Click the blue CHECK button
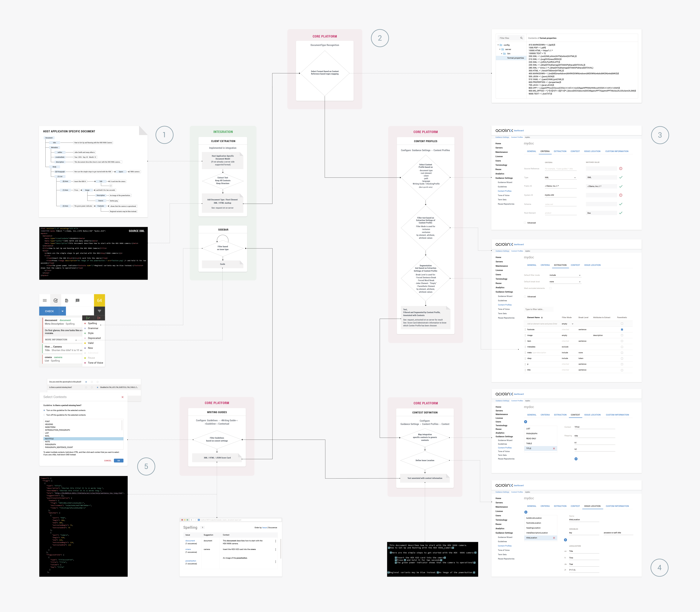Screen dimensions: 700x612 49,311
